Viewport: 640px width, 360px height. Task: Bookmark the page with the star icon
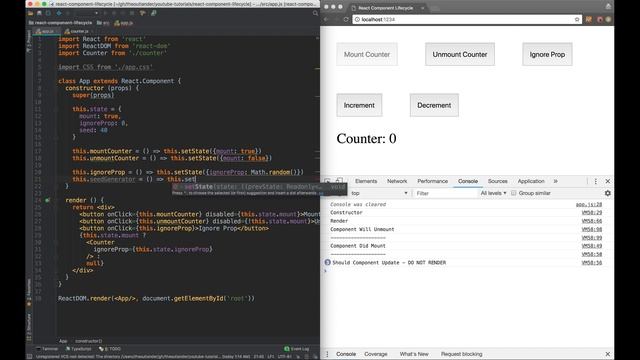[x=577, y=19]
